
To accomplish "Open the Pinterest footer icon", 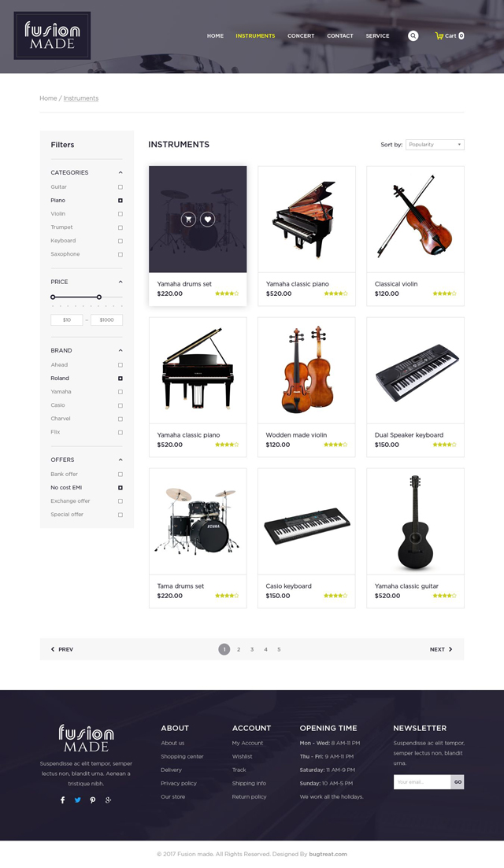I will (92, 800).
